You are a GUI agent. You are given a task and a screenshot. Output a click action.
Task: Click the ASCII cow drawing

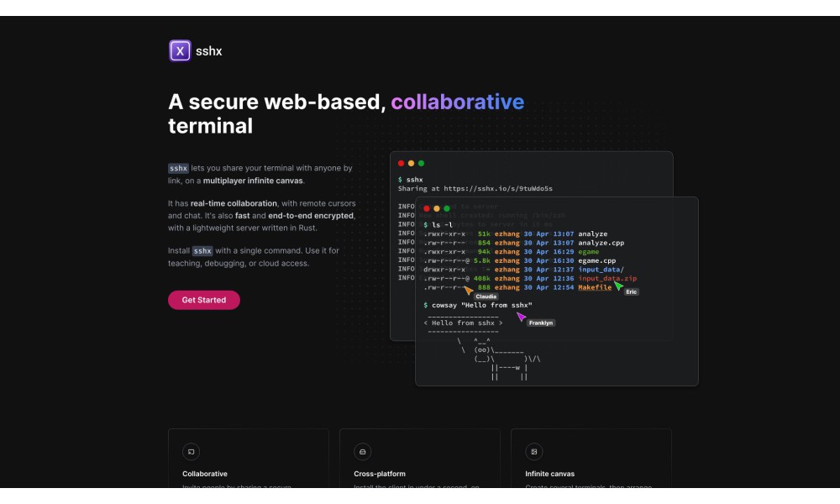coord(499,359)
